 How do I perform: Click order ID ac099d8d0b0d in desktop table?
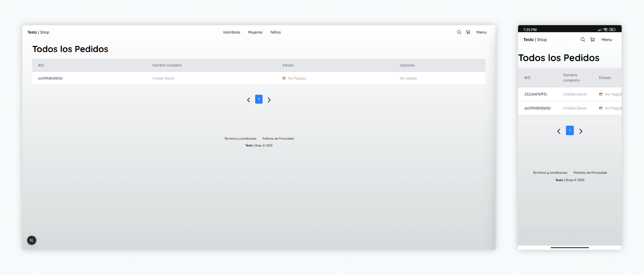pyautogui.click(x=50, y=78)
